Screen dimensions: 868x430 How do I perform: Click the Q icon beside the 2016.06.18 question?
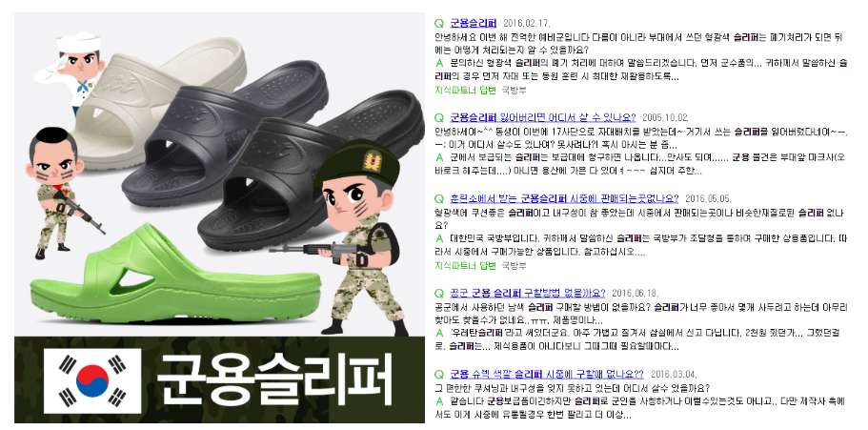439,293
